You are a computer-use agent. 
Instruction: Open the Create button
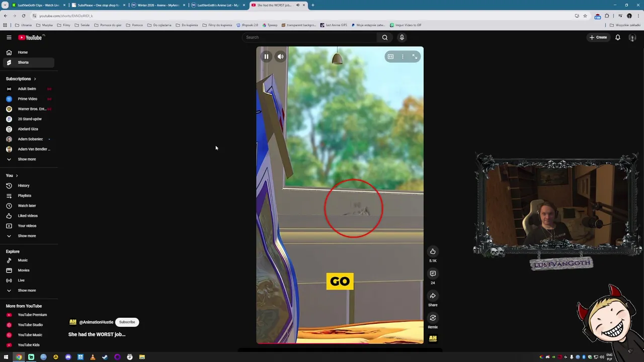[x=598, y=37]
